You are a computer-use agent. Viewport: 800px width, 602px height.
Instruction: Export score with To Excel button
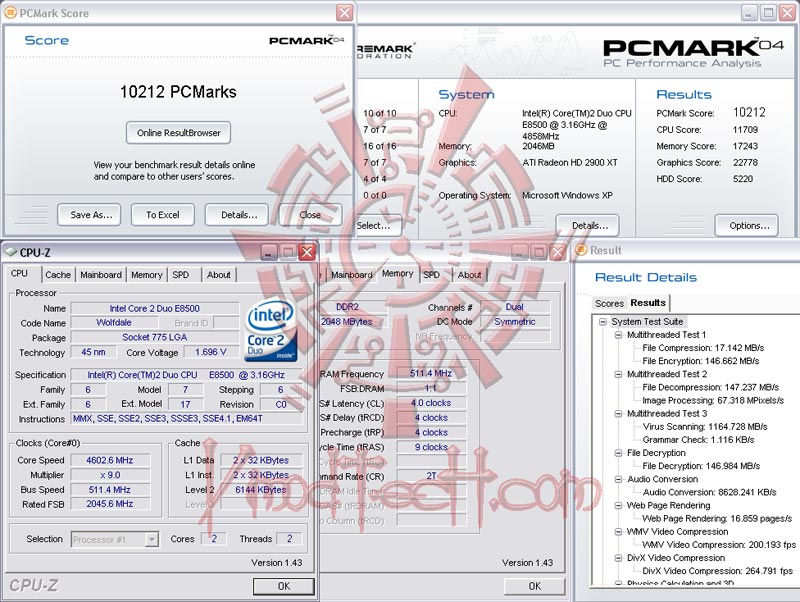point(163,215)
